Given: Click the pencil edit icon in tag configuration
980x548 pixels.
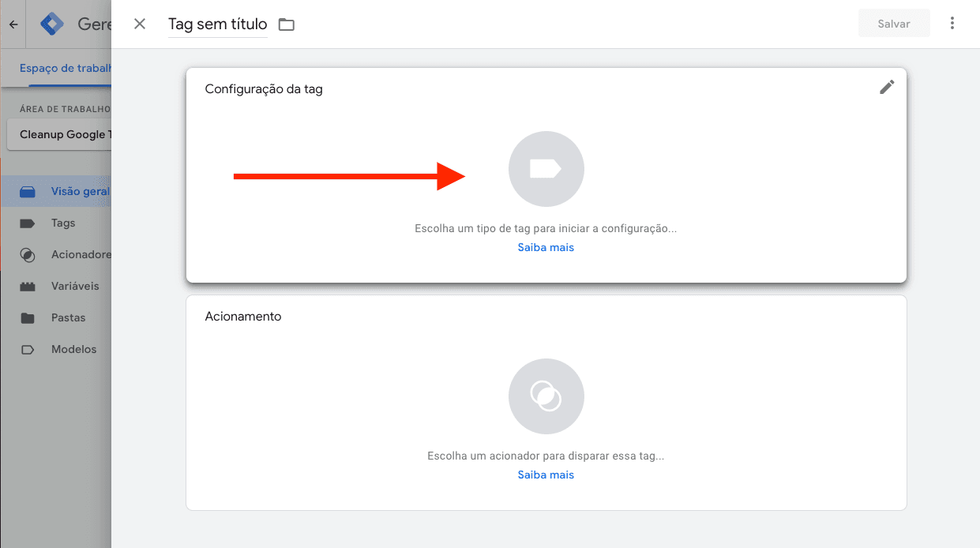Looking at the screenshot, I should (887, 88).
